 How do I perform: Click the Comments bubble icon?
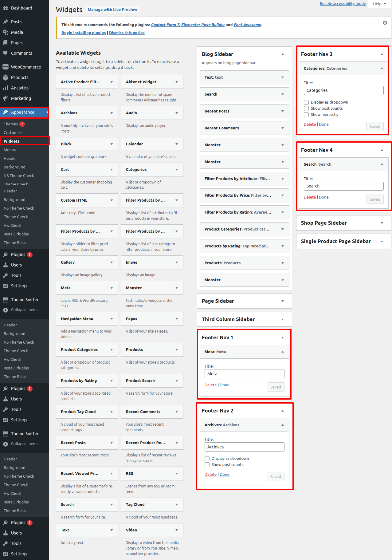pos(6,53)
